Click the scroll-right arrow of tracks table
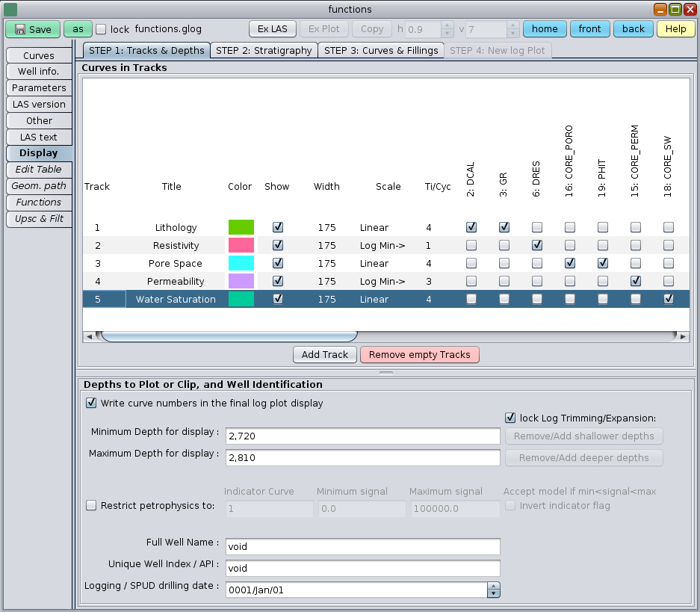The height and width of the screenshot is (612, 700). click(682, 337)
